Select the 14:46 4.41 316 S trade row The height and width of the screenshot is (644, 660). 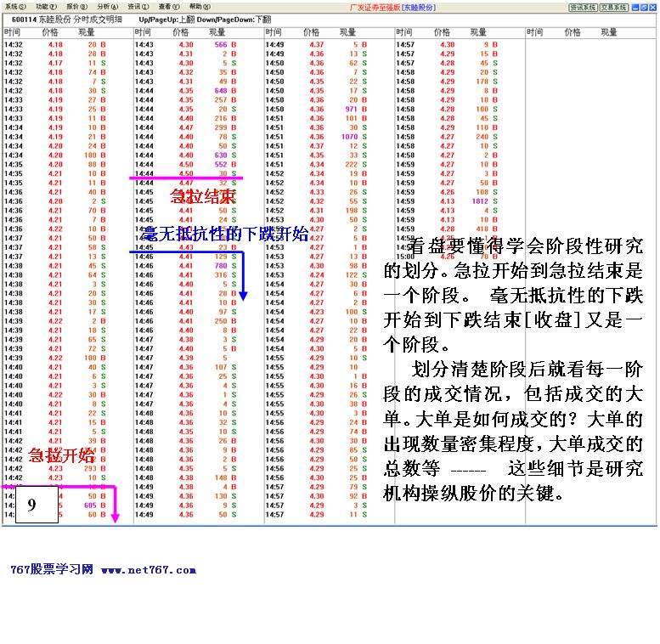tap(186, 275)
